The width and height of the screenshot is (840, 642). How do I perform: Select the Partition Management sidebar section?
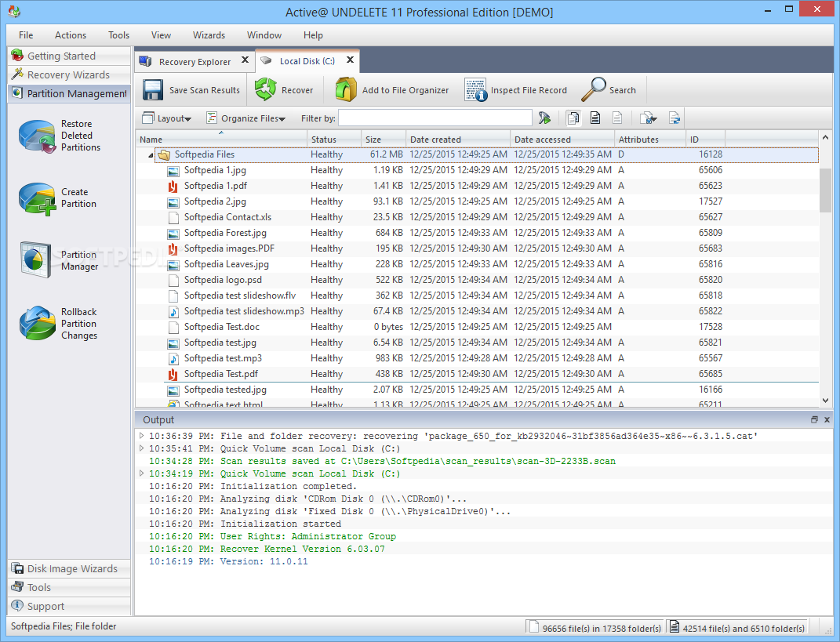pyautogui.click(x=69, y=93)
